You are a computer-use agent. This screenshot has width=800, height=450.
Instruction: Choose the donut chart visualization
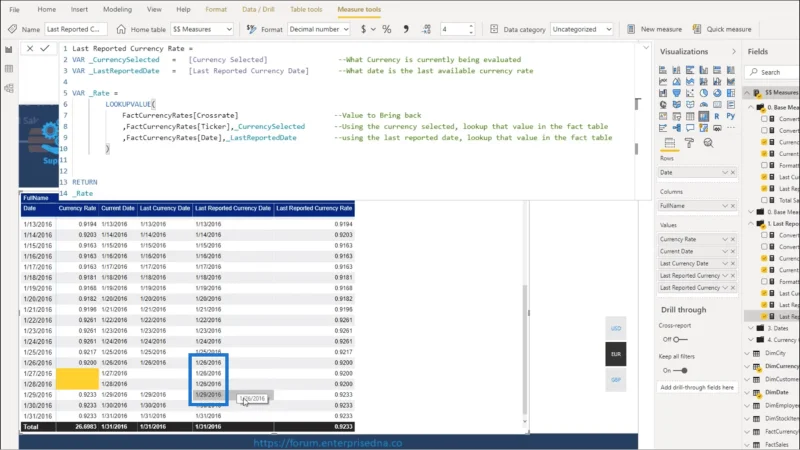(717, 93)
